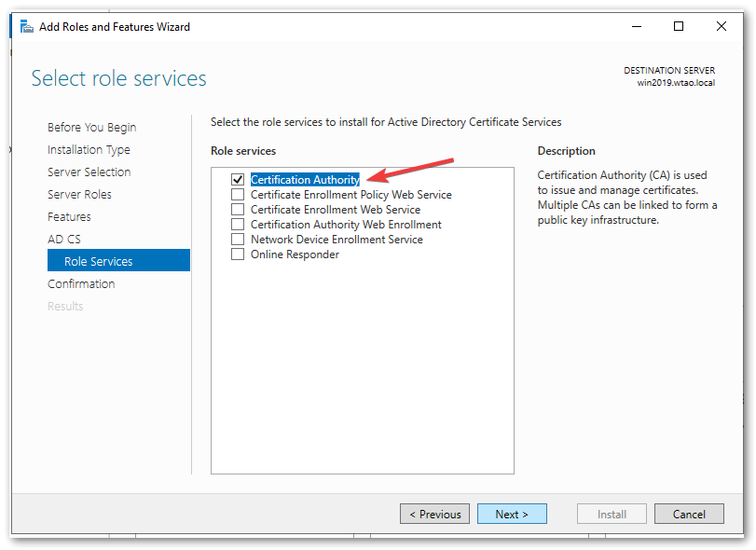
Task: Uncheck the Certification Authority checkbox
Action: coord(238,180)
